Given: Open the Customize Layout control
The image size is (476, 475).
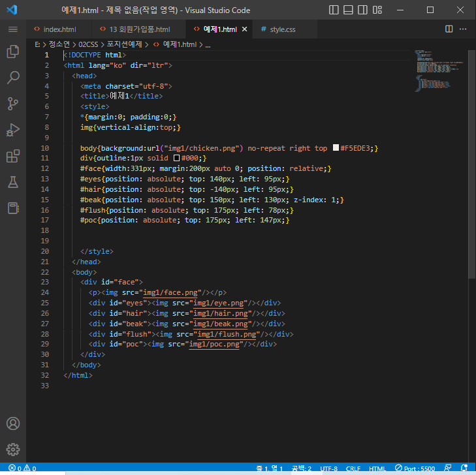Looking at the screenshot, I should [377, 10].
